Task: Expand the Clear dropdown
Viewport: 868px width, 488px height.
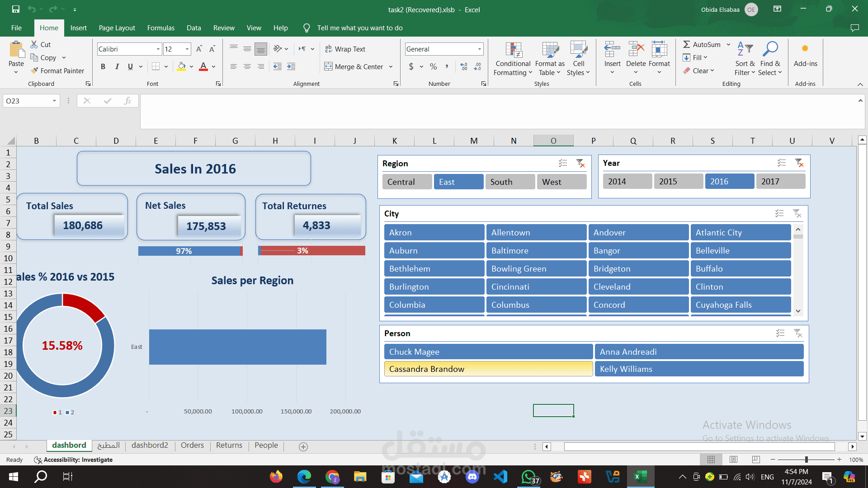Action: coord(712,70)
